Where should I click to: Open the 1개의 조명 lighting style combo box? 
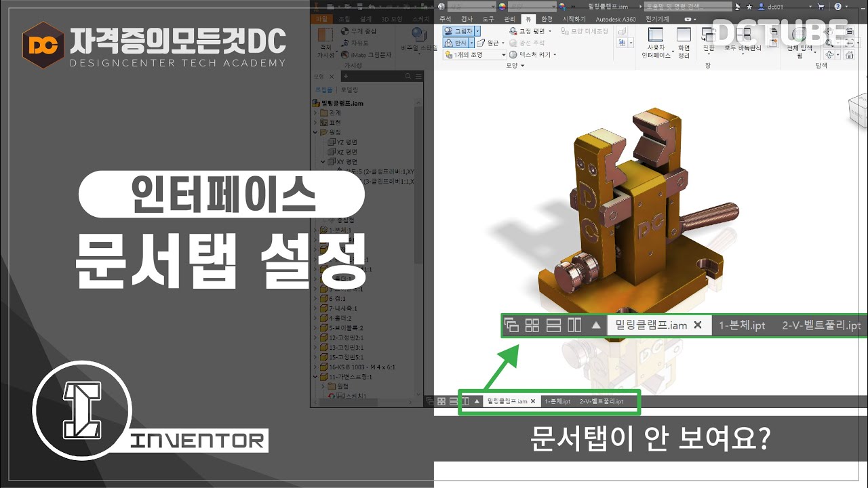coord(475,54)
